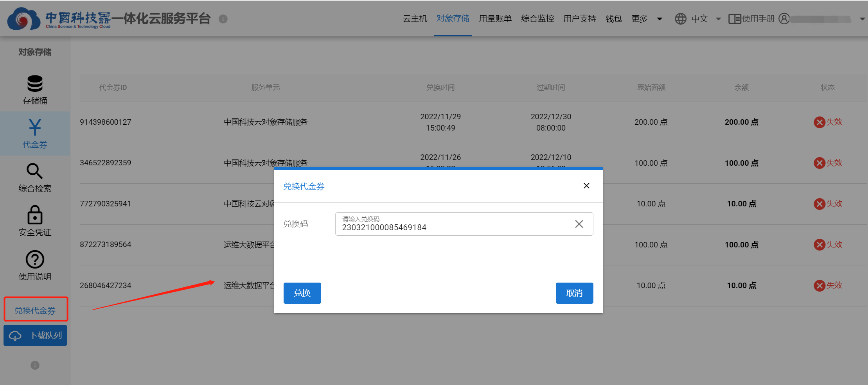868x385 pixels.
Task: Click red 失效 icon for voucher 346522892359
Action: point(819,163)
